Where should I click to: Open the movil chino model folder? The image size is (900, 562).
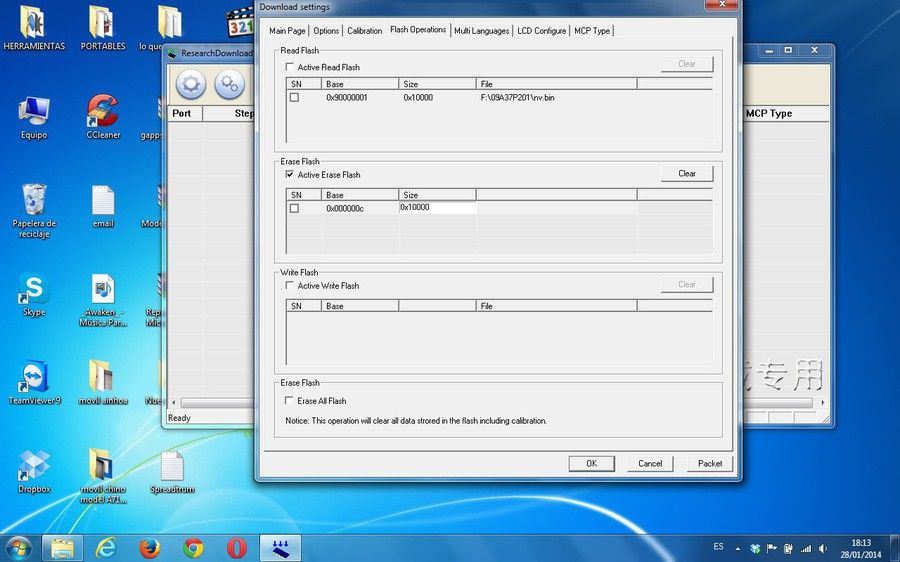tap(103, 476)
